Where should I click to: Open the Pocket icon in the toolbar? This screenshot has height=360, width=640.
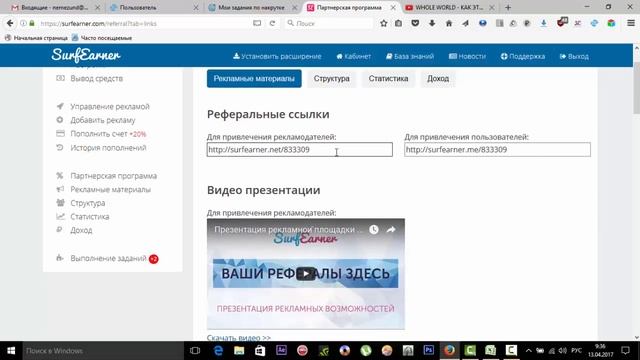click(415, 23)
